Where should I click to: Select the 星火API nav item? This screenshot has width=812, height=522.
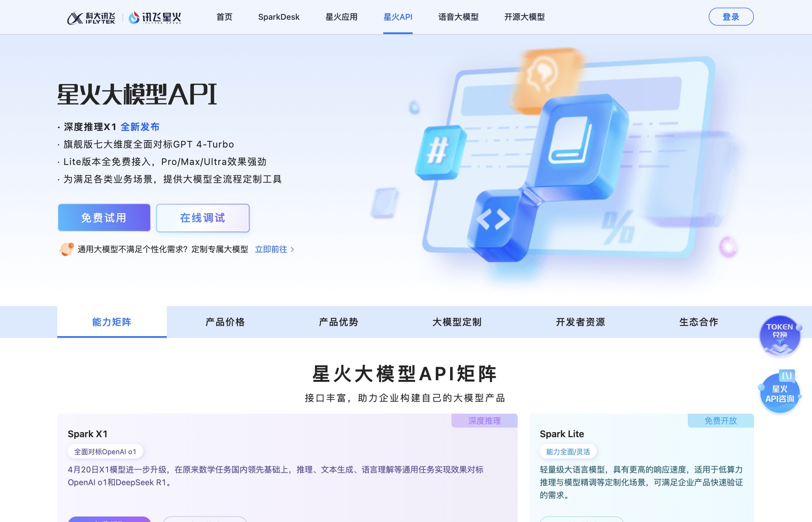398,17
